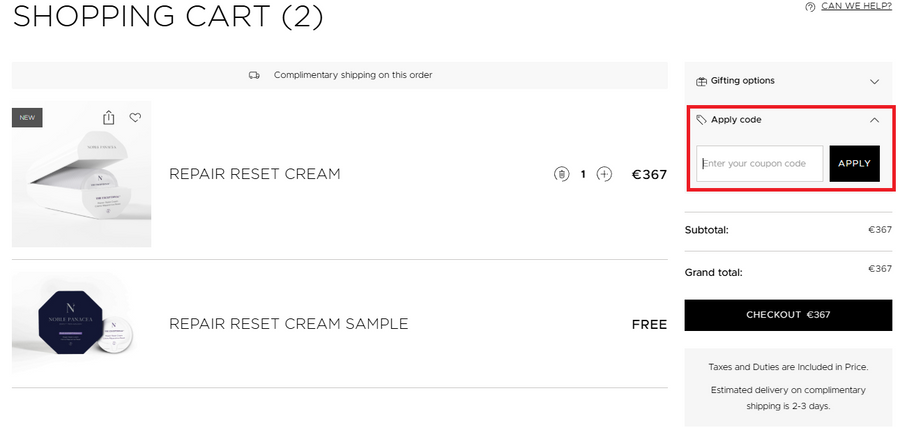Image resolution: width=900 pixels, height=427 pixels.
Task: Proceed with the CHECKOUT €367 button
Action: point(788,315)
